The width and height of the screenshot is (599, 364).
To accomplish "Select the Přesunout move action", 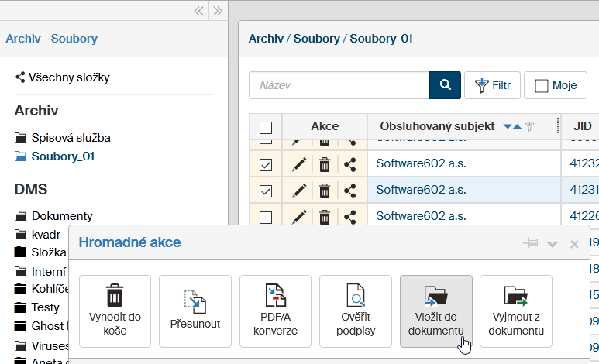I will (195, 311).
